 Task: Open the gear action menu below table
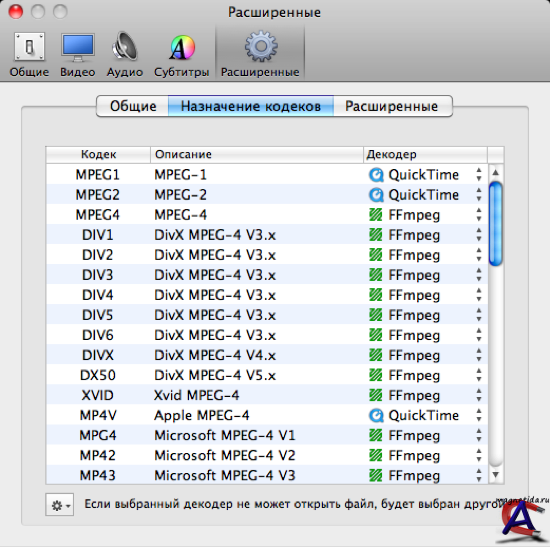click(59, 505)
